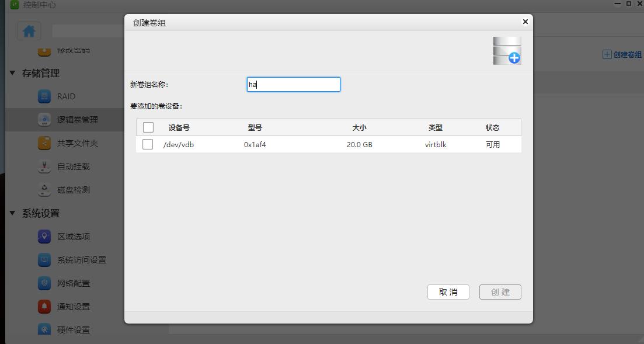Screen dimensions: 644x344
Task: Click the new volume group name field
Action: pos(293,84)
